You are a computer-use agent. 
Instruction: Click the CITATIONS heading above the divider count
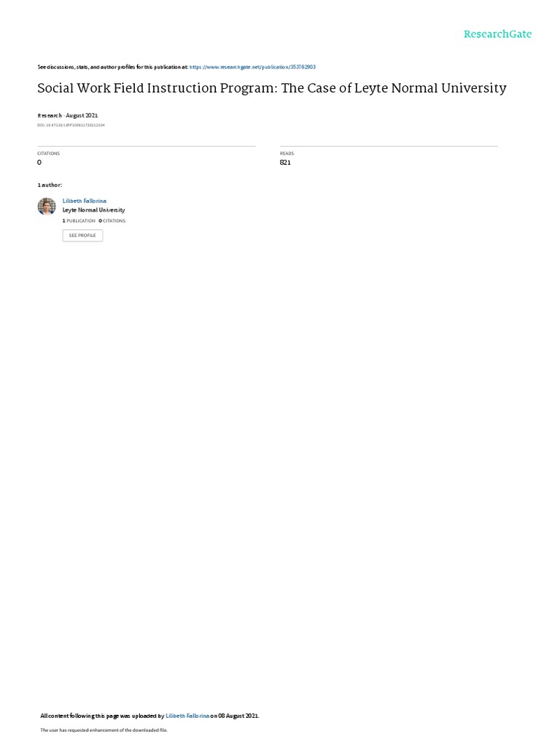click(x=49, y=153)
